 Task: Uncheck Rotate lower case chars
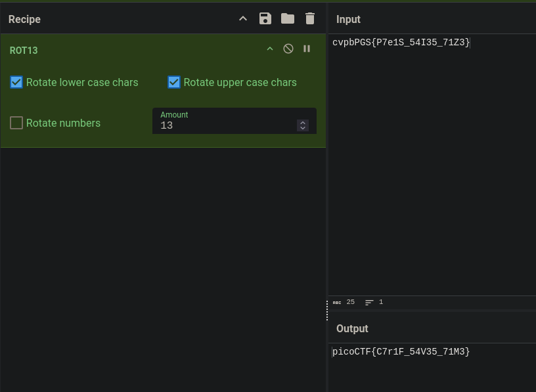tap(16, 82)
